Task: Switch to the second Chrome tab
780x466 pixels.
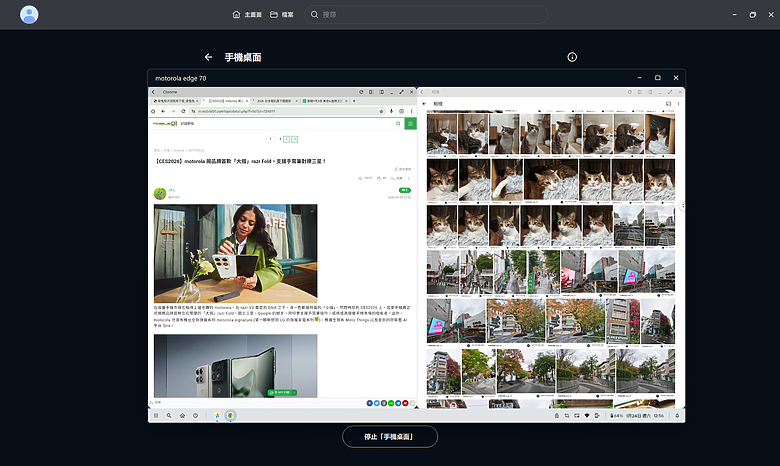Action: tap(229, 101)
